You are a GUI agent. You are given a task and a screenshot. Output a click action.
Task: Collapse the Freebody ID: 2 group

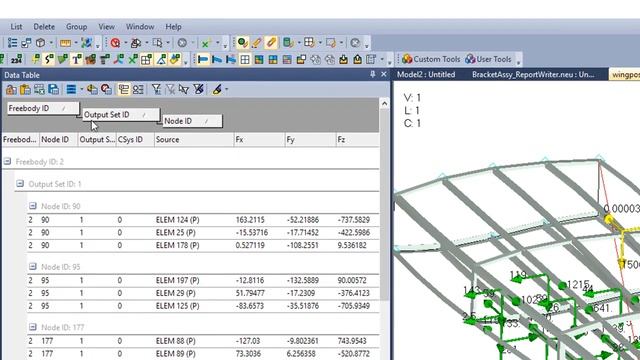[x=7, y=162]
